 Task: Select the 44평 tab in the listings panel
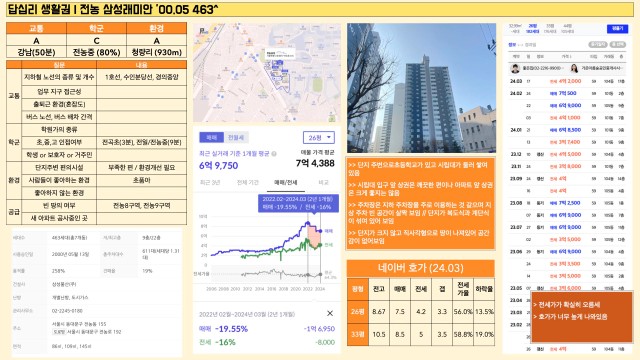[x=567, y=28]
